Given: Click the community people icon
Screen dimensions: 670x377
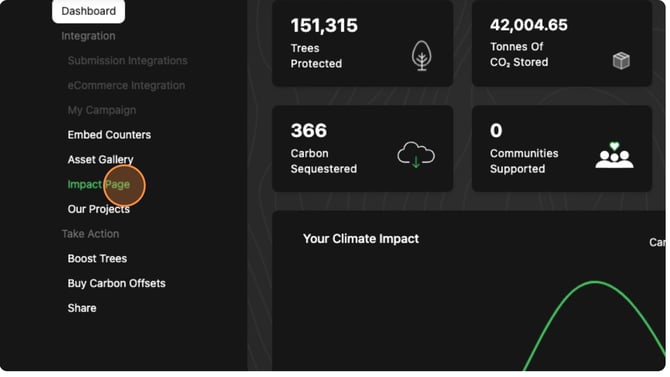Looking at the screenshot, I should (x=614, y=155).
